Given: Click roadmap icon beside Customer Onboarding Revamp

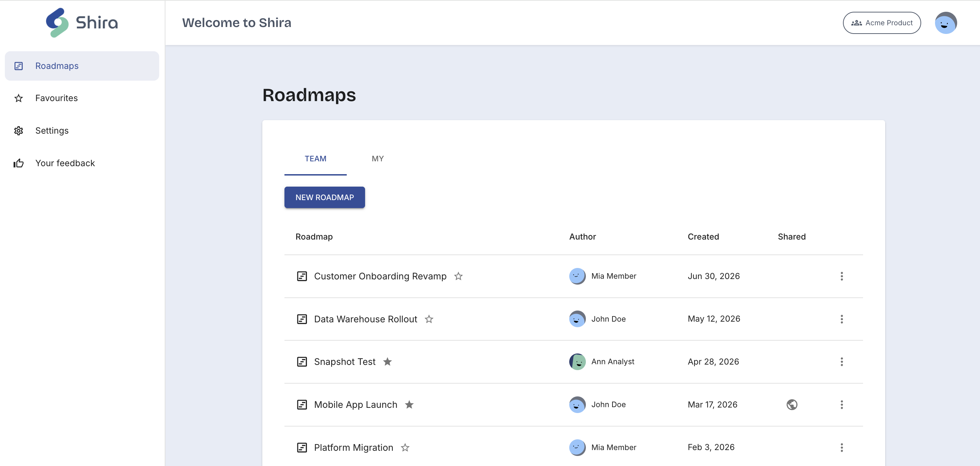Looking at the screenshot, I should (302, 276).
